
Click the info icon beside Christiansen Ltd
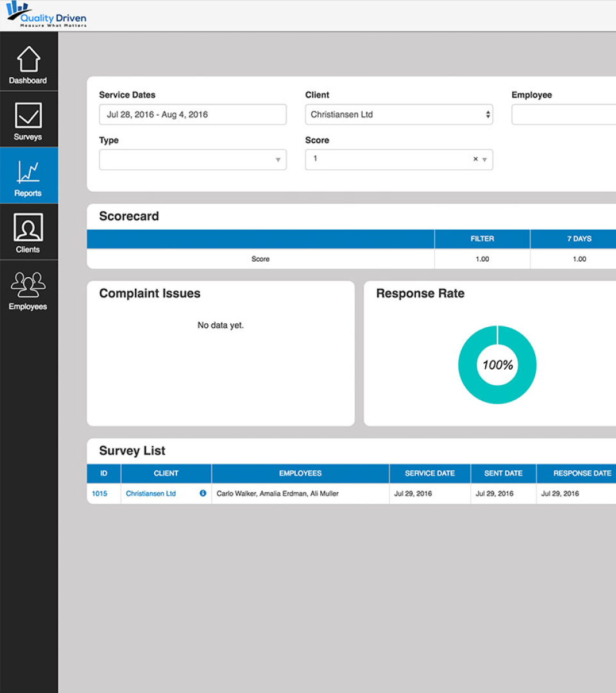pos(203,493)
